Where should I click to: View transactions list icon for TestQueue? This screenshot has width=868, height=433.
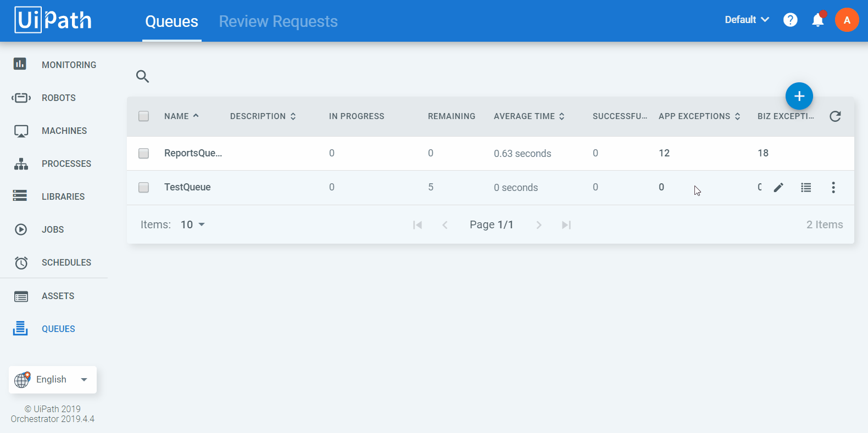coord(806,188)
